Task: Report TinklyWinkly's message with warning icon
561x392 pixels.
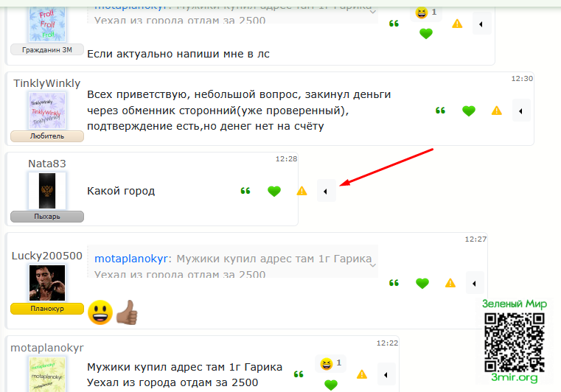Action: point(497,111)
